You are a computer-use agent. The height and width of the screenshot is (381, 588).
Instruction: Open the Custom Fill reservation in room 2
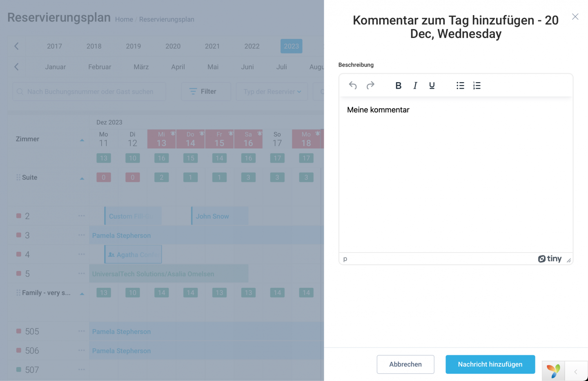pos(133,216)
